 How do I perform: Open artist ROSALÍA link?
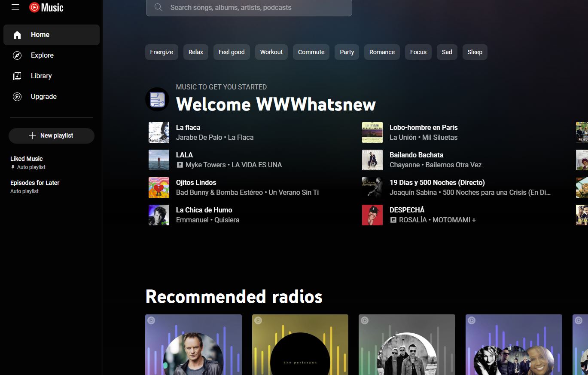click(x=413, y=220)
